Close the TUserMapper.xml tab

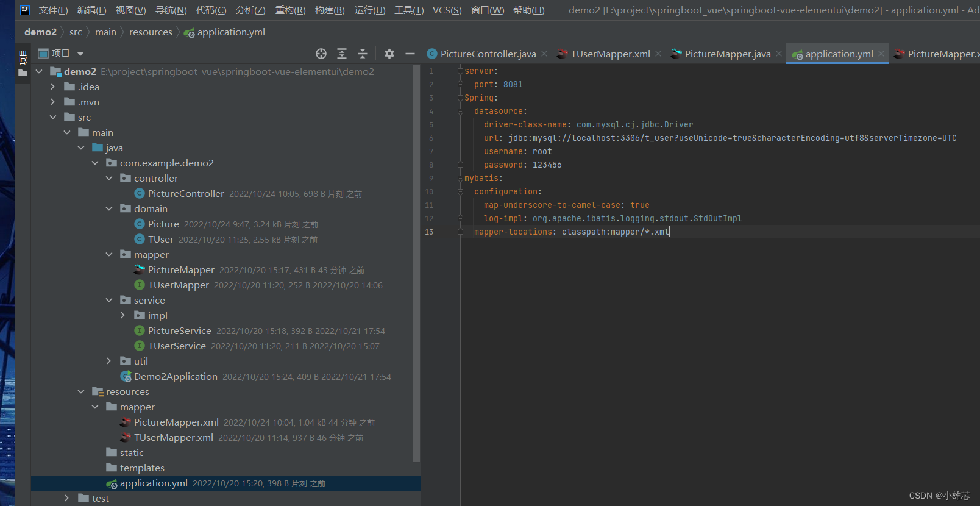point(658,54)
